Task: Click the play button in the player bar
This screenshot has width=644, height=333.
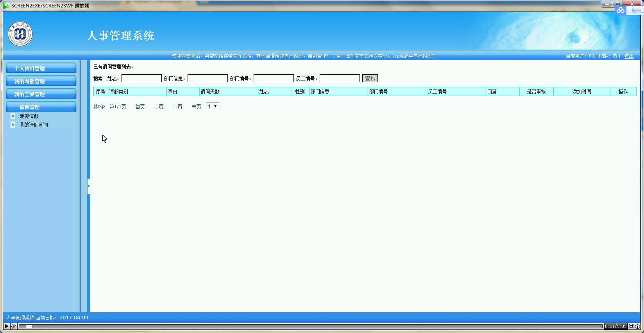Action: pos(7,326)
